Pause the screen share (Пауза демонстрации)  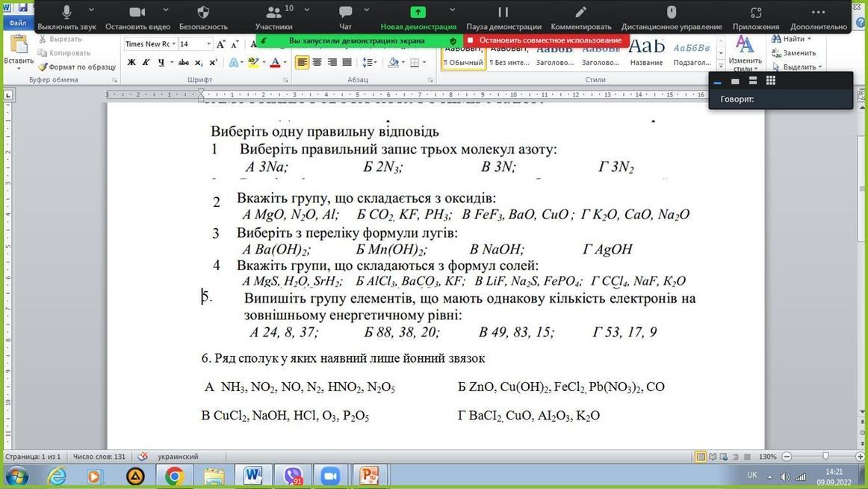pos(503,17)
